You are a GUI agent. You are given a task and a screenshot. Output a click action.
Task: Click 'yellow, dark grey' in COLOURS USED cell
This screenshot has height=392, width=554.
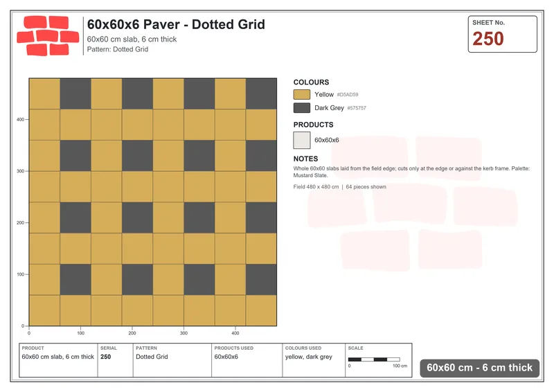point(309,357)
